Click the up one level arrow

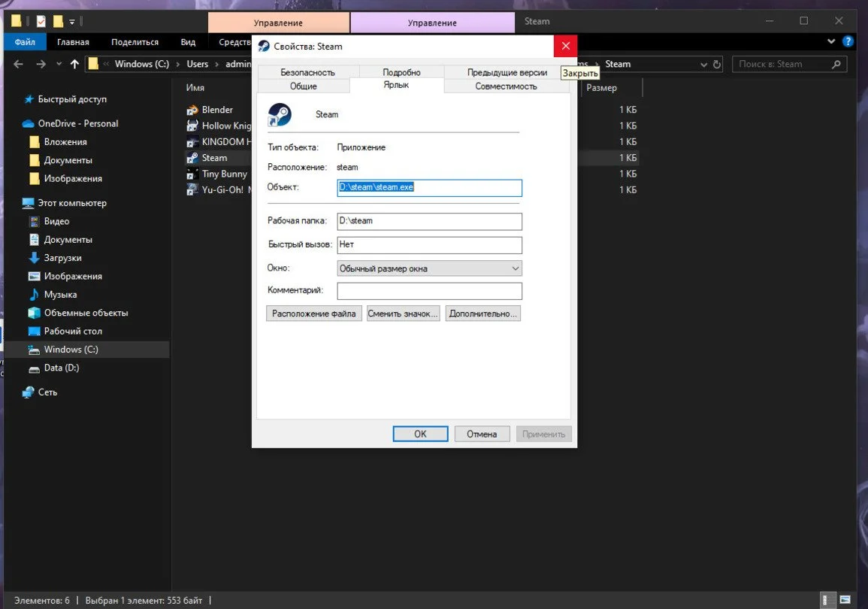[x=74, y=64]
